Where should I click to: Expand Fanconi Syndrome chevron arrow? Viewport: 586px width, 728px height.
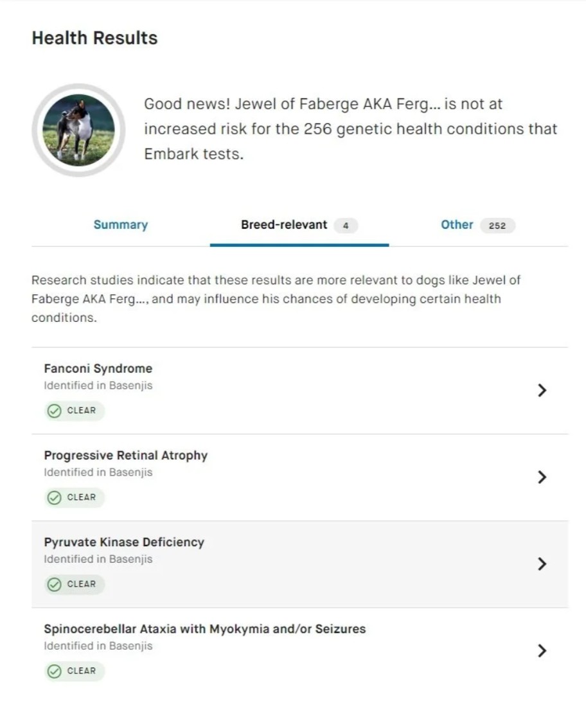coord(542,390)
